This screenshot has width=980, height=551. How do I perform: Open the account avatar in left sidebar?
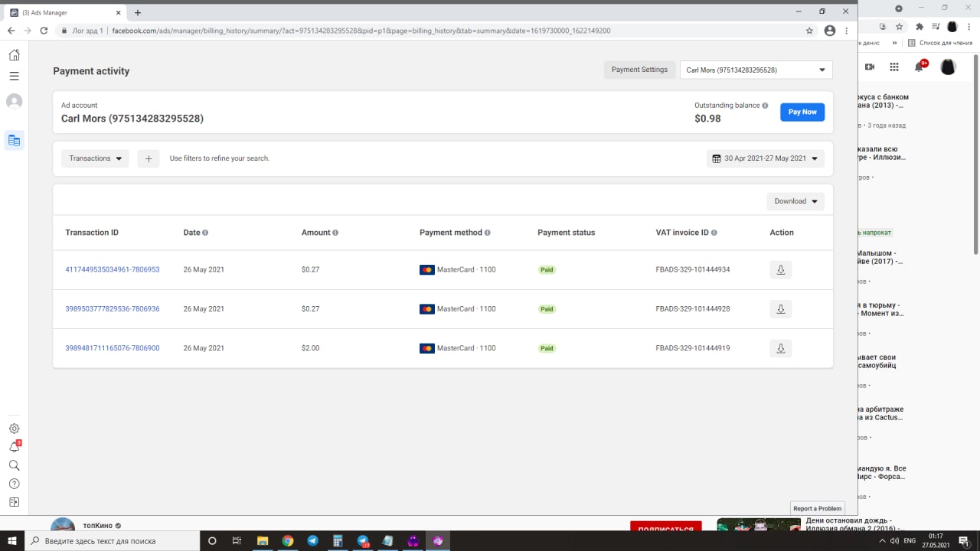(14, 101)
